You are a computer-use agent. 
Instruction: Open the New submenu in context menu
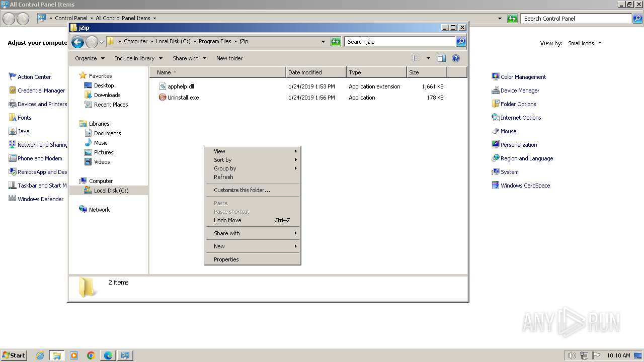pyautogui.click(x=253, y=246)
